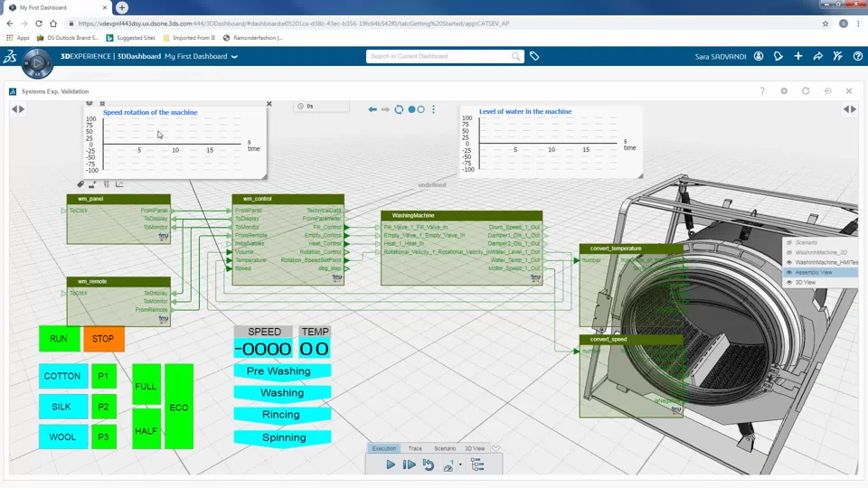
Task: Switch to the Trace tab
Action: pyautogui.click(x=415, y=448)
